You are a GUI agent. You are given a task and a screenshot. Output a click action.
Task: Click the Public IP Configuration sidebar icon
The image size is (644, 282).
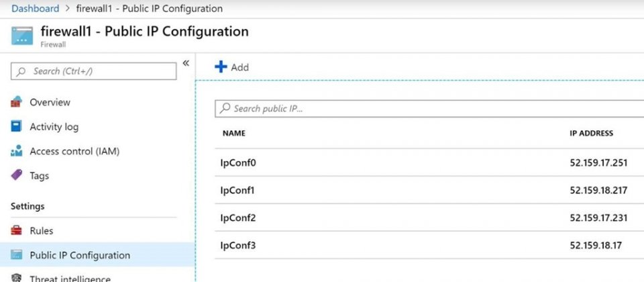pyautogui.click(x=16, y=255)
